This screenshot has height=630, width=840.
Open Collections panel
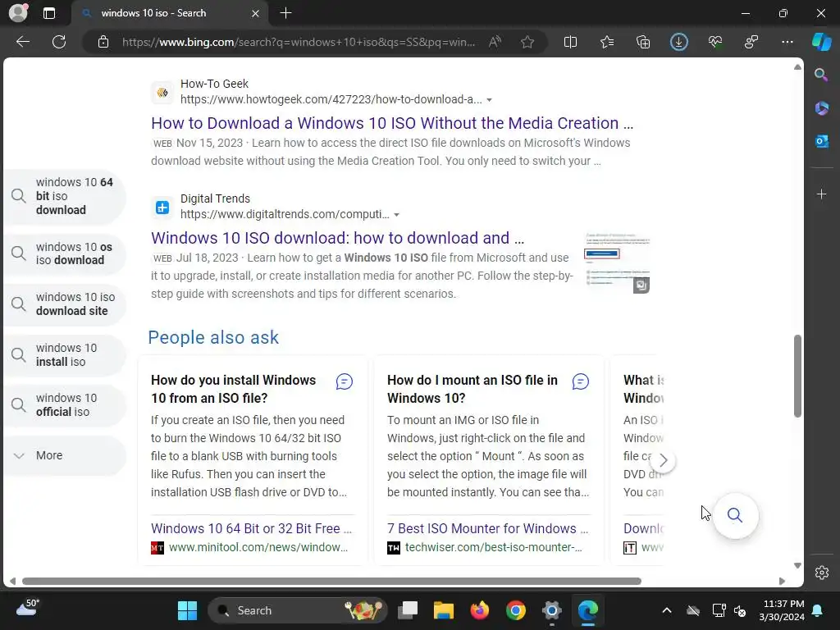(x=643, y=42)
